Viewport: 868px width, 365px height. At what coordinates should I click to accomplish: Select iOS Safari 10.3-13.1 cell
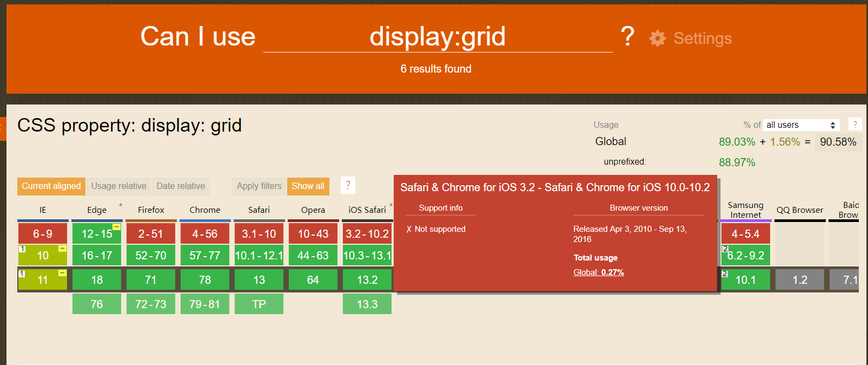(367, 256)
